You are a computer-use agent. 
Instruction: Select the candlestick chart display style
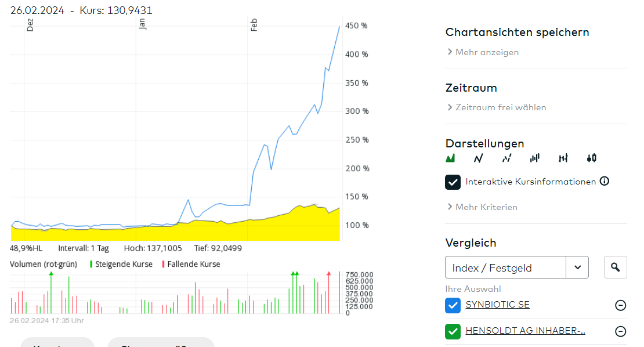(591, 158)
